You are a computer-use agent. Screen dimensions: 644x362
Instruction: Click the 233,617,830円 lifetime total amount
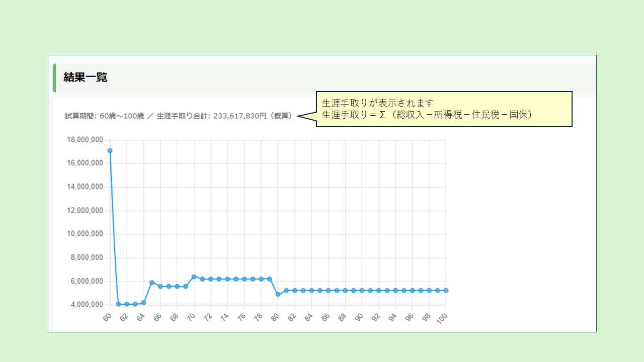[240, 116]
